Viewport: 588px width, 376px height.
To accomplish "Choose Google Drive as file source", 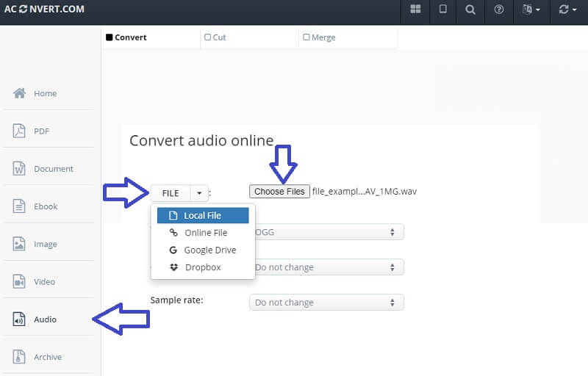I will pyautogui.click(x=209, y=250).
